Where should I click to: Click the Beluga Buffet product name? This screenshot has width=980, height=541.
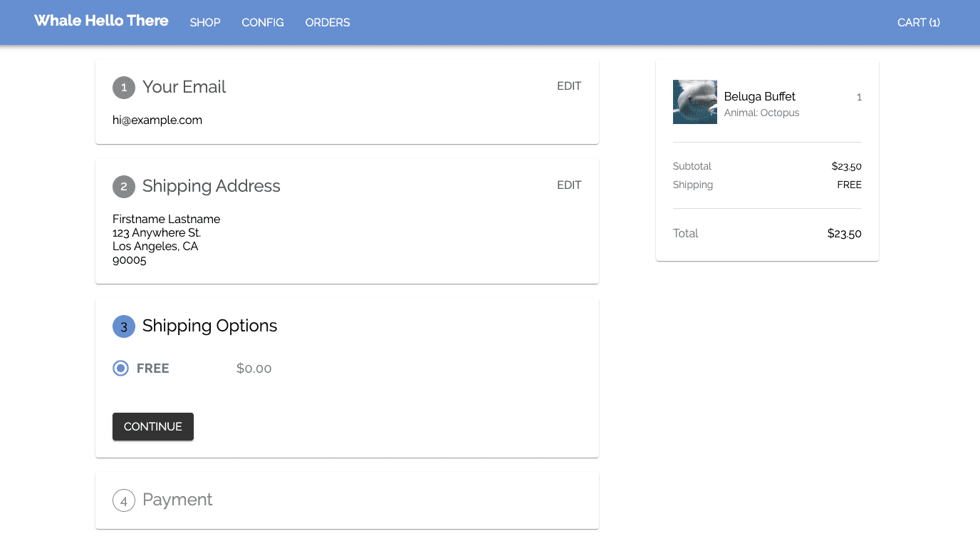point(760,97)
